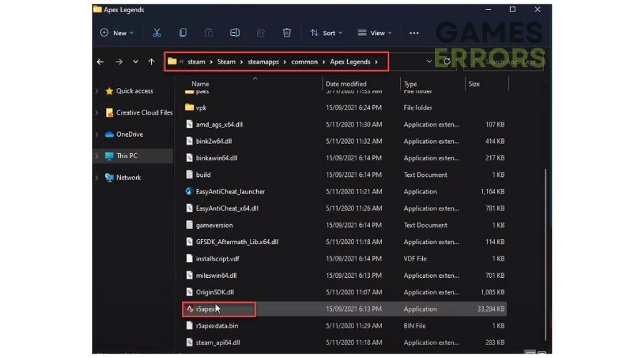Click the BIN File type cell
This screenshot has height=358, width=644.
click(x=414, y=326)
